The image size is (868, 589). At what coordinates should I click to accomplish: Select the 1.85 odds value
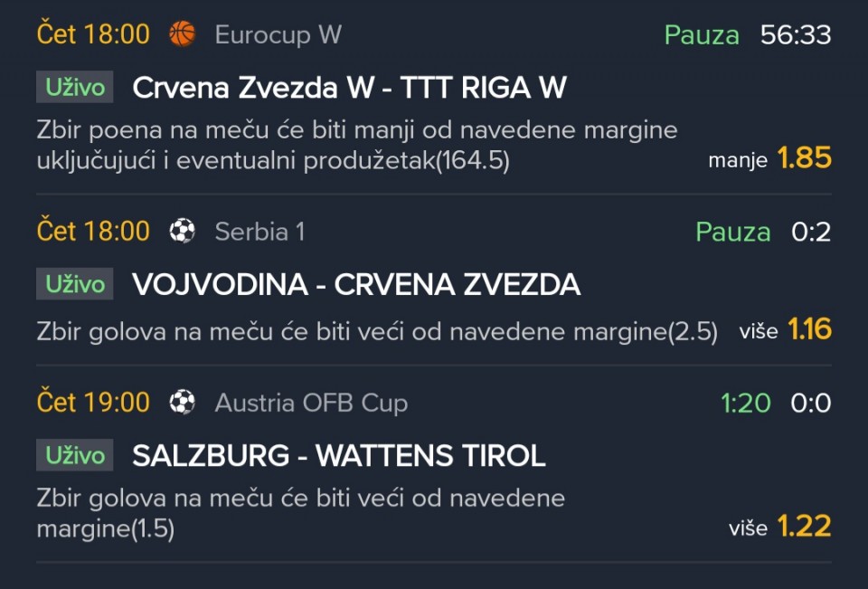(804, 158)
